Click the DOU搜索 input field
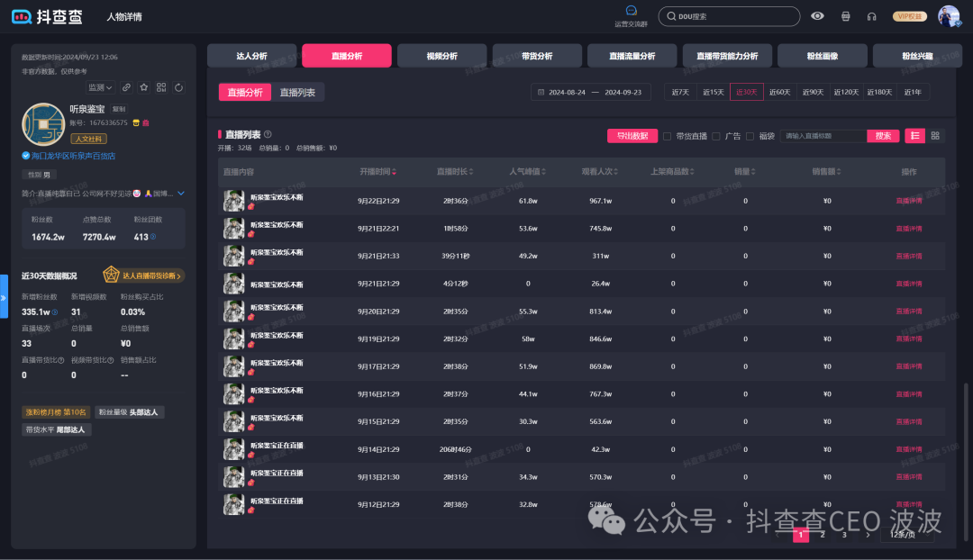This screenshot has width=973, height=560. point(729,16)
